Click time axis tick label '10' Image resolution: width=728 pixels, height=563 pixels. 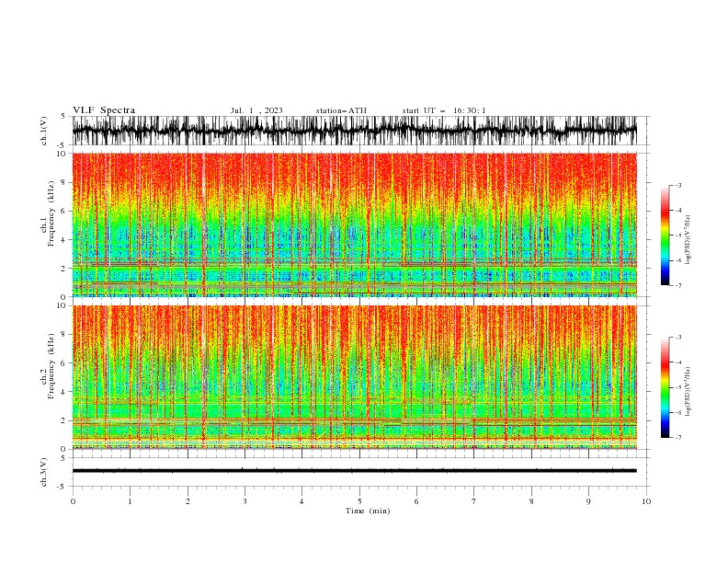click(646, 501)
